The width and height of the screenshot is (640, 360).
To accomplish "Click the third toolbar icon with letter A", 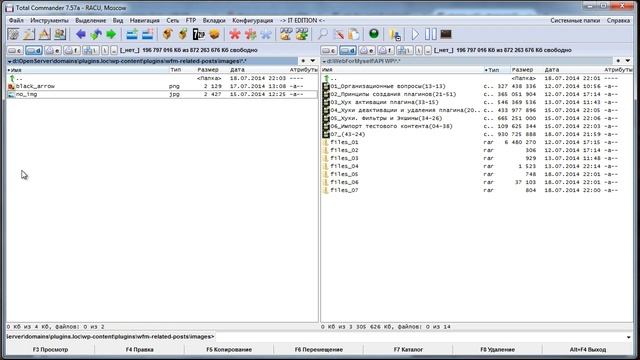I will coord(44,34).
